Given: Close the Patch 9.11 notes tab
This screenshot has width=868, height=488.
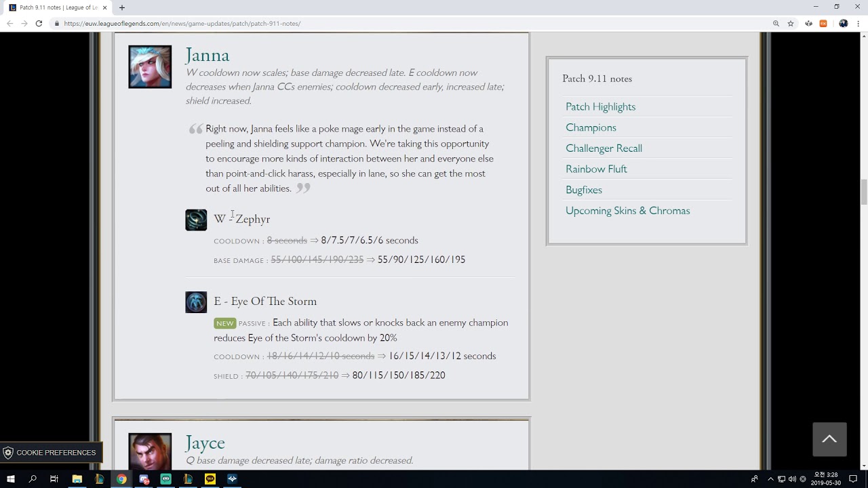Looking at the screenshot, I should coord(104,7).
